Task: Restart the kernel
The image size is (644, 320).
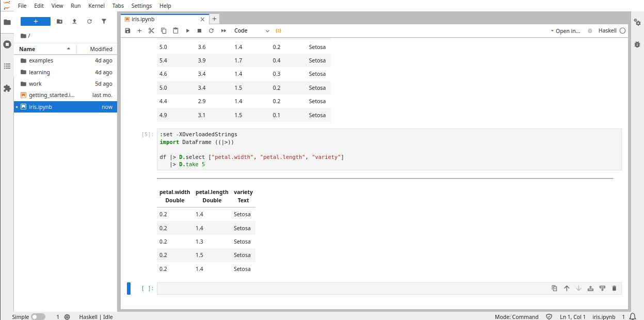Action: coord(211,31)
